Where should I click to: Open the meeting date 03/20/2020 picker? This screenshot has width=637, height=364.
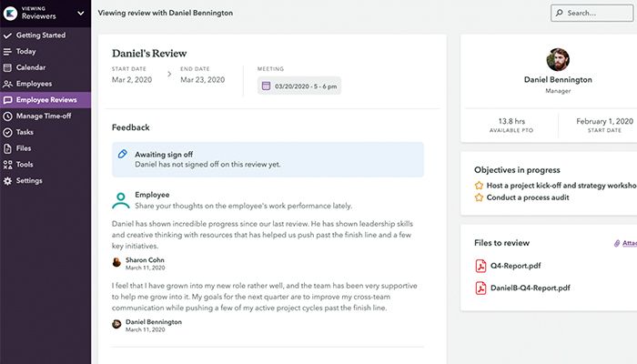[298, 86]
